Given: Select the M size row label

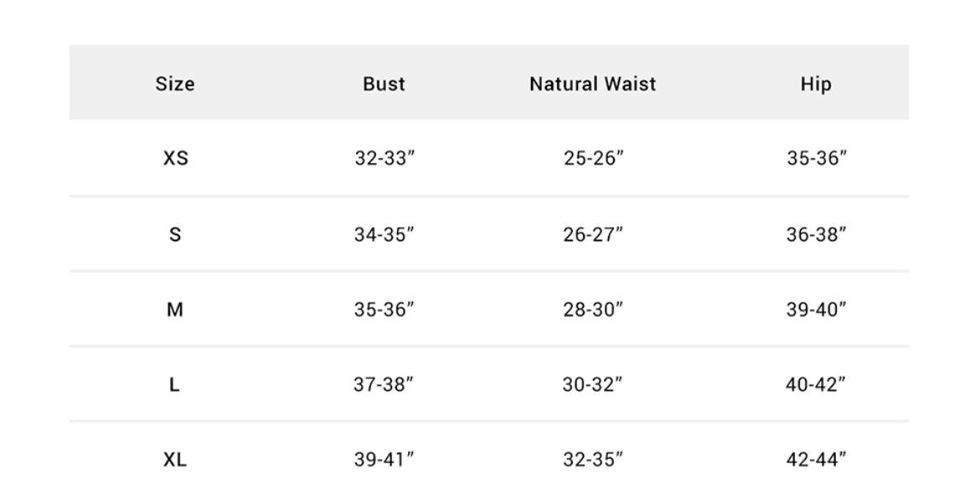Looking at the screenshot, I should point(175,310).
